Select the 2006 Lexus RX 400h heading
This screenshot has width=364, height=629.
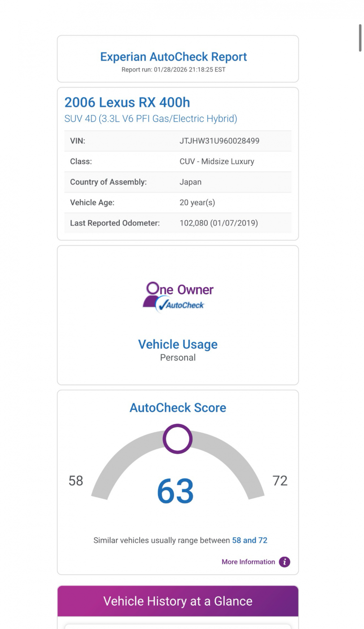point(127,102)
